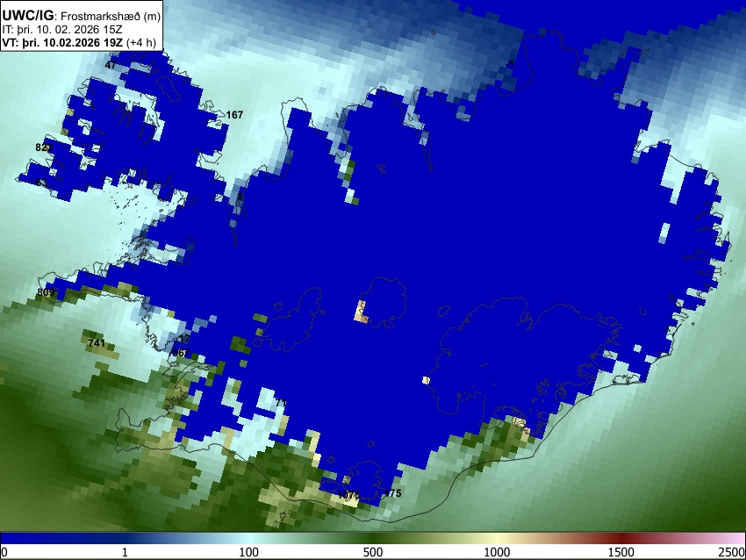The image size is (746, 560).
Task: Click the map value label '167'
Action: (x=234, y=115)
